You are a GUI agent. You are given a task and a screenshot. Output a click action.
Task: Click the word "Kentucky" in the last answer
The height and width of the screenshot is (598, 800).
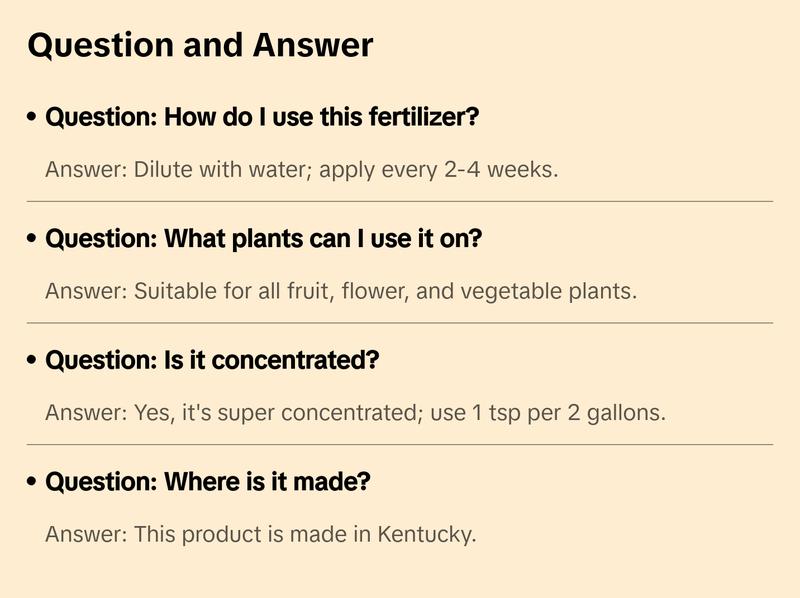point(425,535)
